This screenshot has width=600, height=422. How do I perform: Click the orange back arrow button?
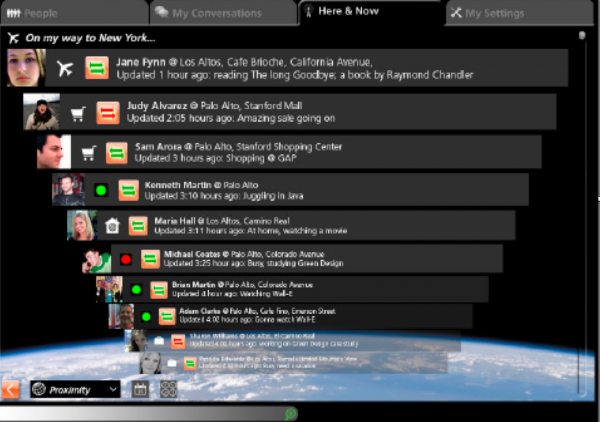tap(10, 389)
